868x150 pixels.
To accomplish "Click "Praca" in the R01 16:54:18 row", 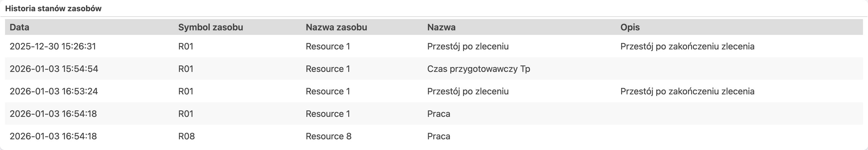I will 438,114.
